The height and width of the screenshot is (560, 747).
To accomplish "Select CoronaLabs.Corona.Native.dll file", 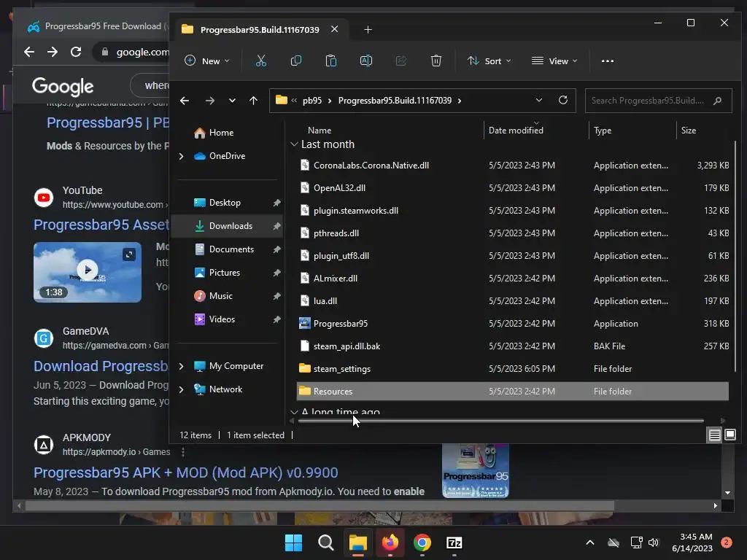I will tap(513, 166).
